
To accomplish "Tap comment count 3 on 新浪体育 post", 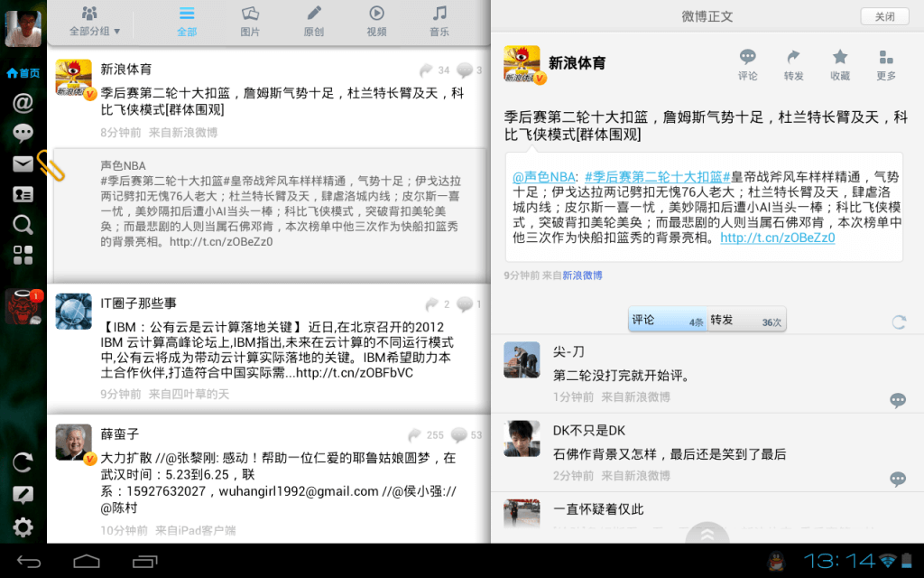I will tap(469, 70).
